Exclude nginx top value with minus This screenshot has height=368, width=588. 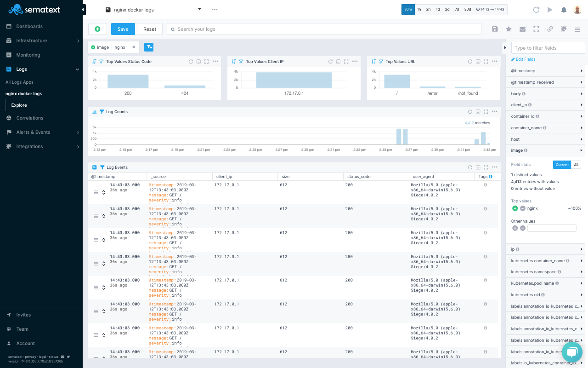click(x=522, y=208)
